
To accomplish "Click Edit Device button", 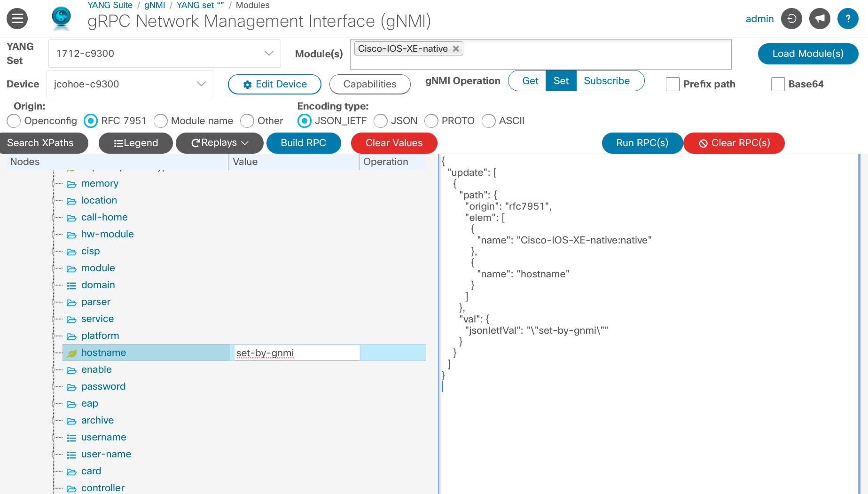I will [274, 84].
